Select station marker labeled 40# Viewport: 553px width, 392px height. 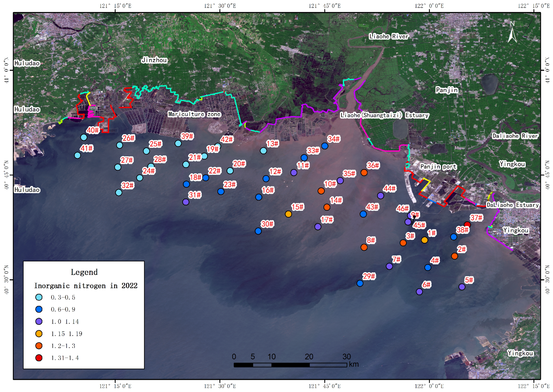coord(84,137)
